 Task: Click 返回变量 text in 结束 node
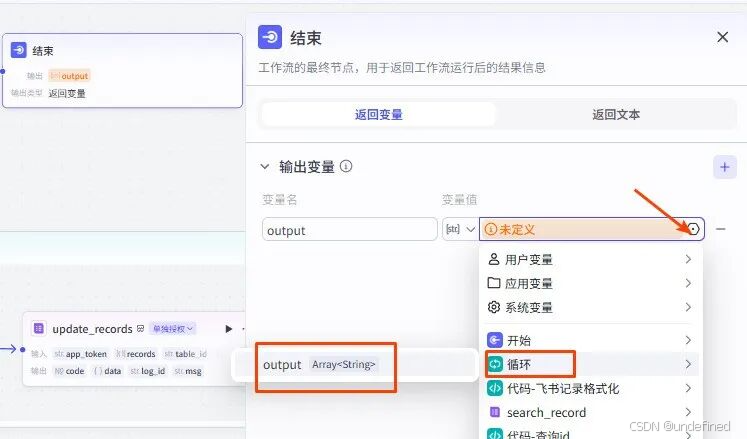point(67,93)
